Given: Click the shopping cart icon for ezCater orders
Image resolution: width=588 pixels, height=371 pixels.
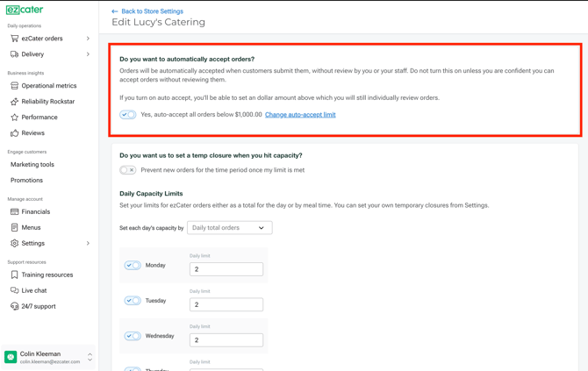Looking at the screenshot, I should [x=14, y=39].
